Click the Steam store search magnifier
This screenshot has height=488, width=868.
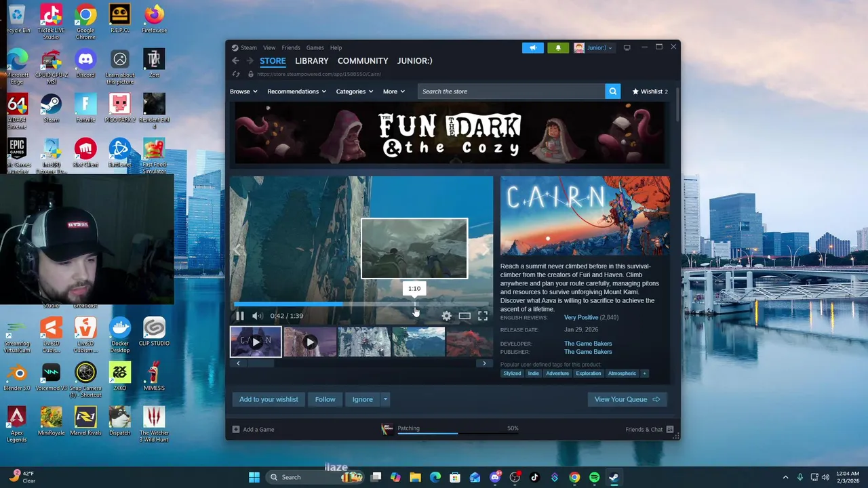(612, 91)
